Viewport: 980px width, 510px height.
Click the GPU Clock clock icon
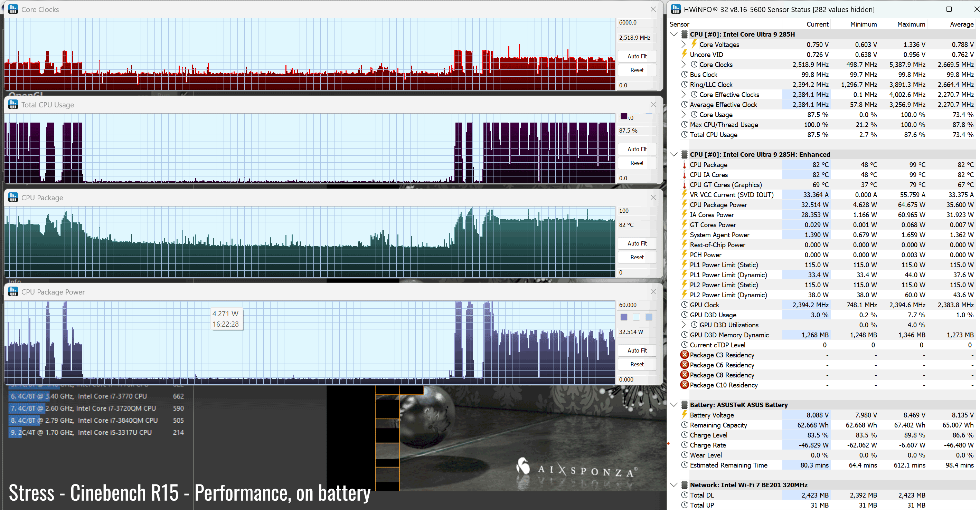click(685, 305)
